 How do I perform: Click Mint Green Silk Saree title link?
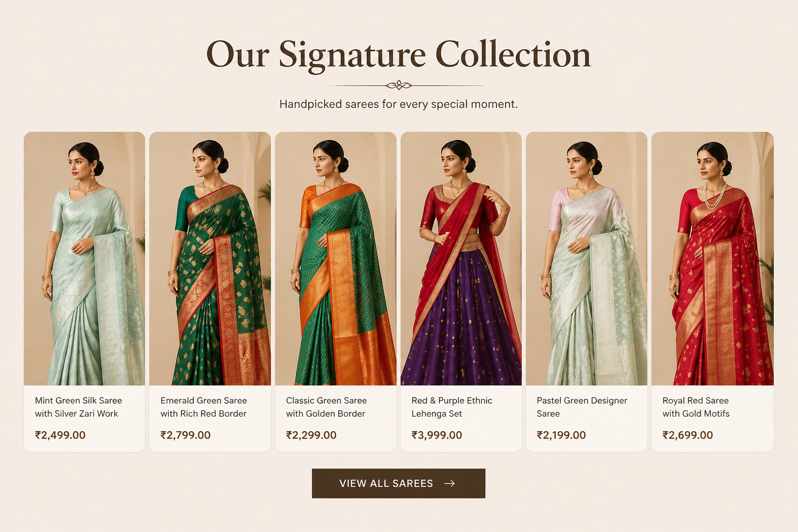point(78,407)
